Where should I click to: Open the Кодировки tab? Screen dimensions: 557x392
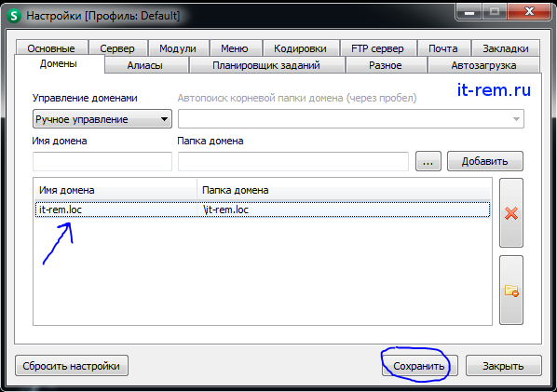(x=300, y=48)
